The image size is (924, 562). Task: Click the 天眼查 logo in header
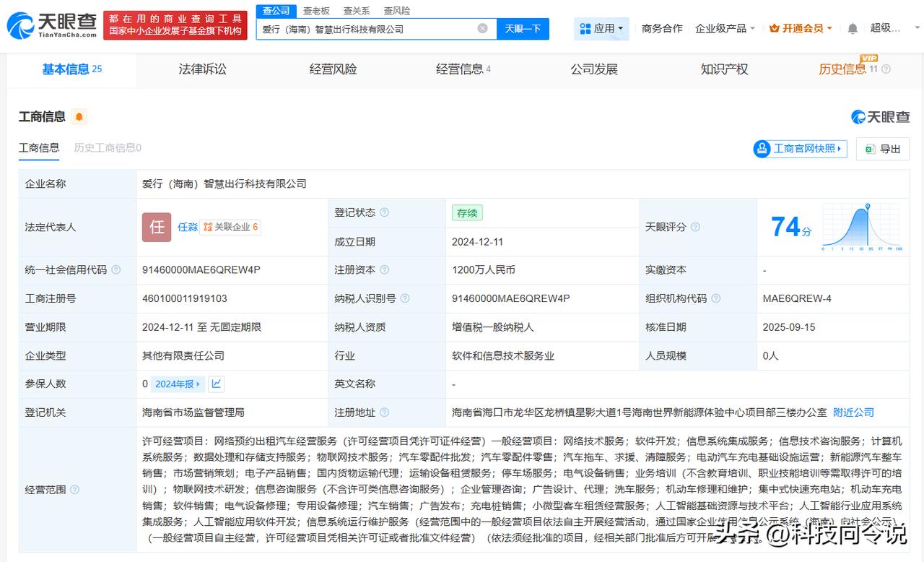(x=52, y=25)
